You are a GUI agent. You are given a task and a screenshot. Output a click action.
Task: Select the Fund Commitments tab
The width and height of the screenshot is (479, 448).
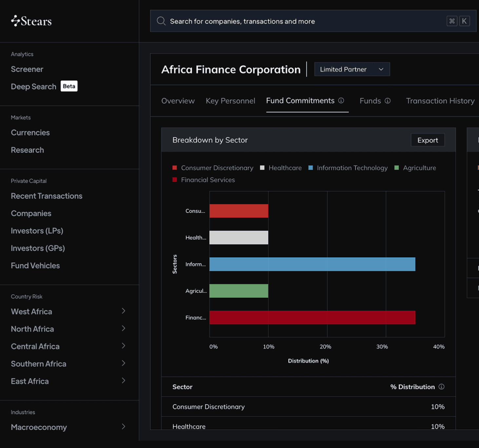[x=300, y=101]
